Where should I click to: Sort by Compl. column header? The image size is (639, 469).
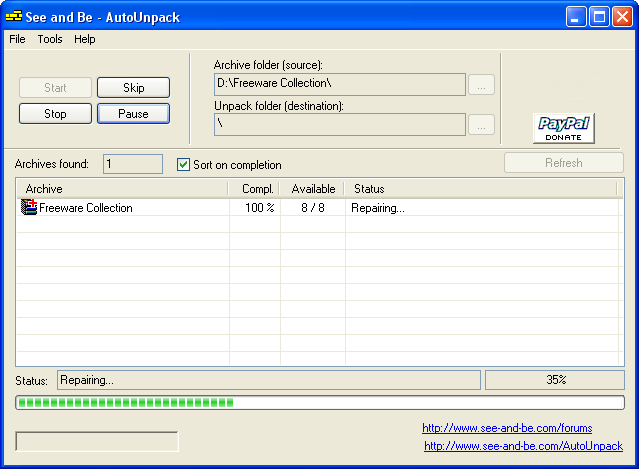point(254,189)
